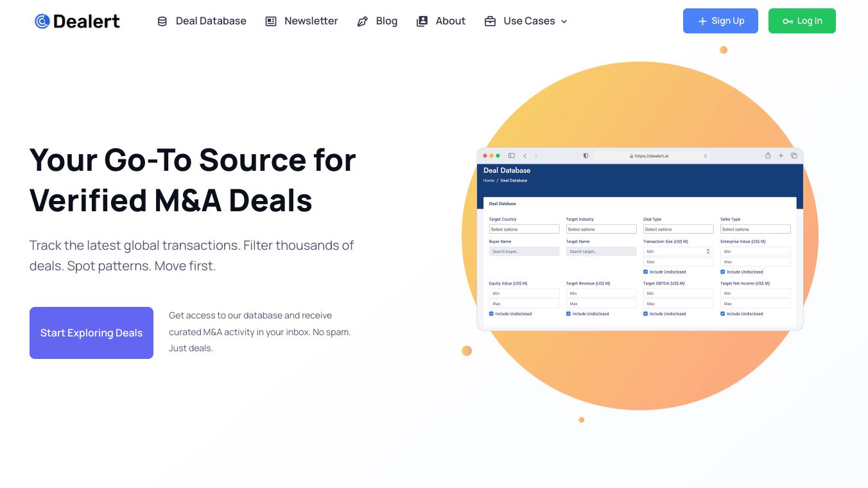Click the Transaction Size Min stepper arrows
The image size is (868, 488).
click(709, 252)
